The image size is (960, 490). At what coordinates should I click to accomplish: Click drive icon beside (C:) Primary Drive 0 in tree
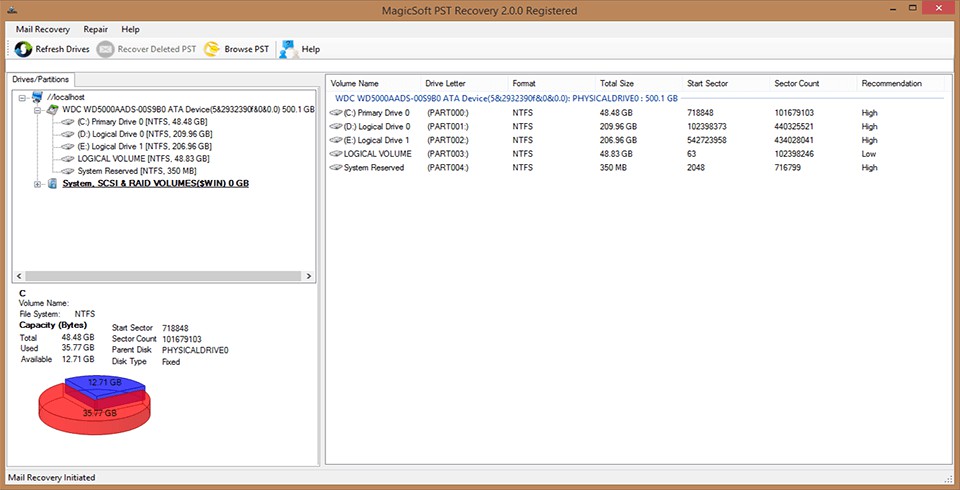click(x=67, y=122)
